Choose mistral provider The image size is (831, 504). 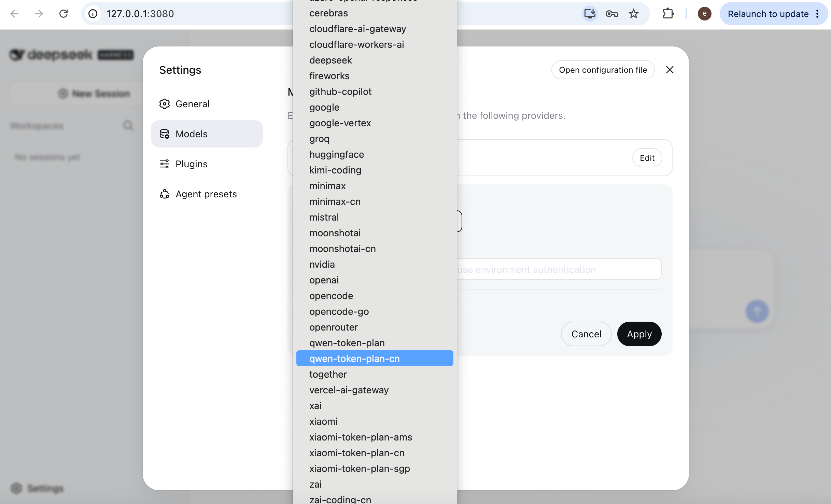tap(375, 217)
